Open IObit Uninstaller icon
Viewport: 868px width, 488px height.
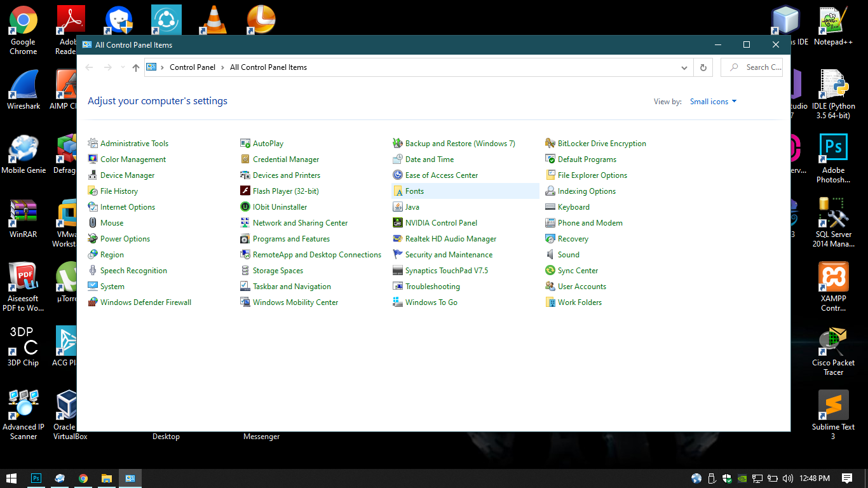(245, 207)
